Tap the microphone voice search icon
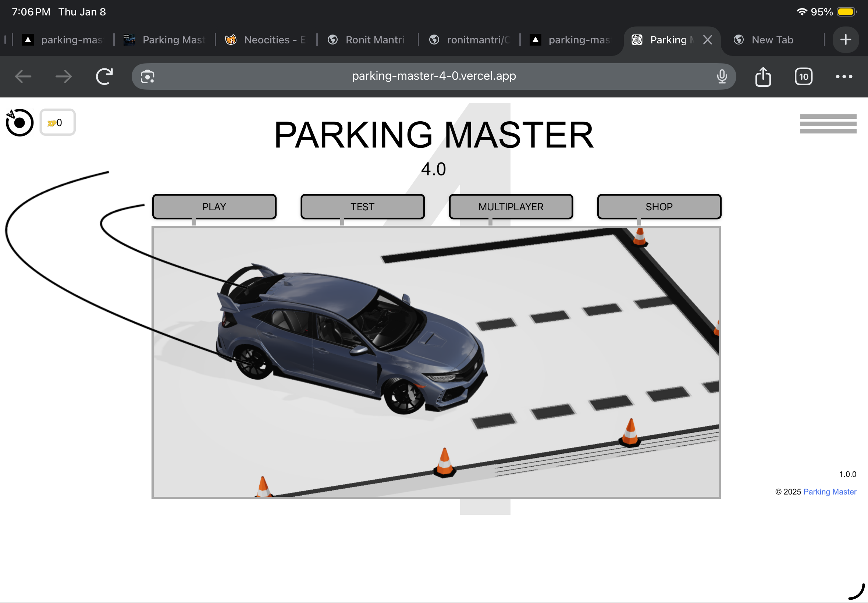 (721, 77)
